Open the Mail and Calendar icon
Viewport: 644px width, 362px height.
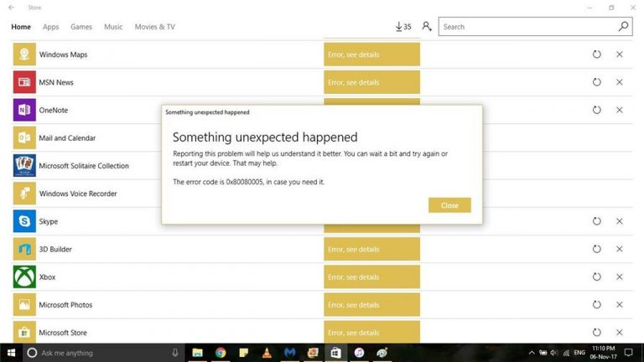tap(24, 138)
